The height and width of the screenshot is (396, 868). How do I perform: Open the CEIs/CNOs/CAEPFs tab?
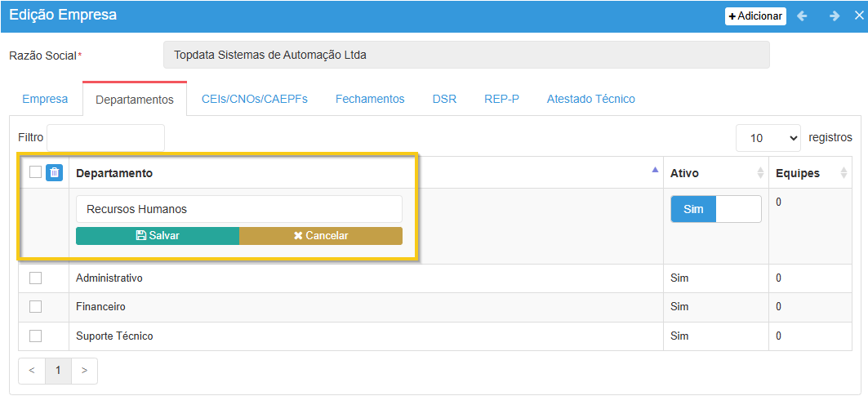tap(255, 99)
